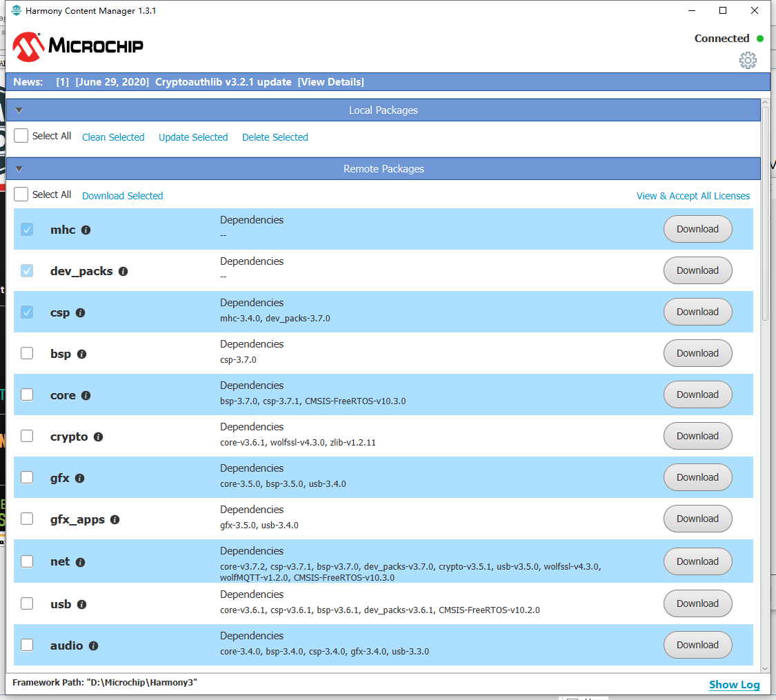This screenshot has width=776, height=700.
Task: Download the crypto package
Action: [x=697, y=436]
